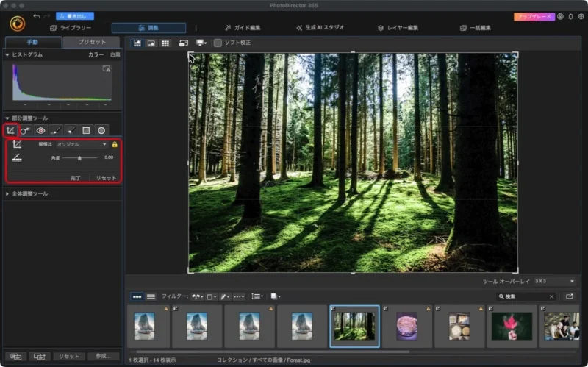Enable the ソフト校正 checkbox

(x=218, y=43)
